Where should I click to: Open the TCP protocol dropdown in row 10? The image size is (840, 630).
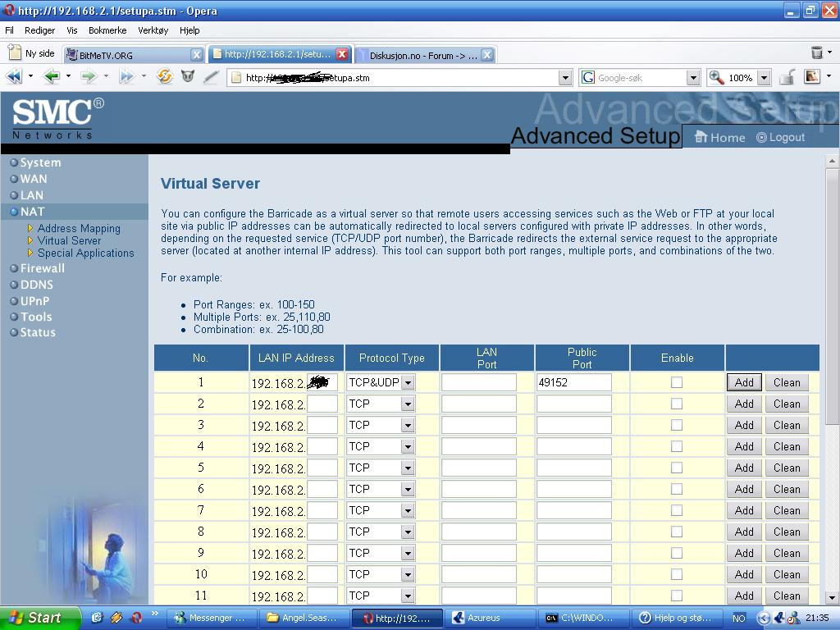381,575
